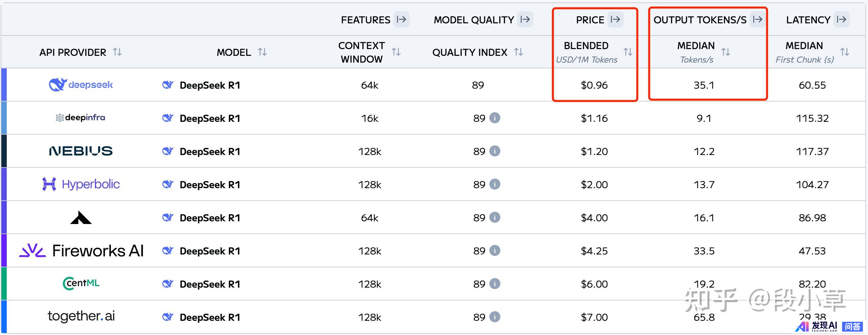Select the 64k context window in deepseek row

(370, 85)
